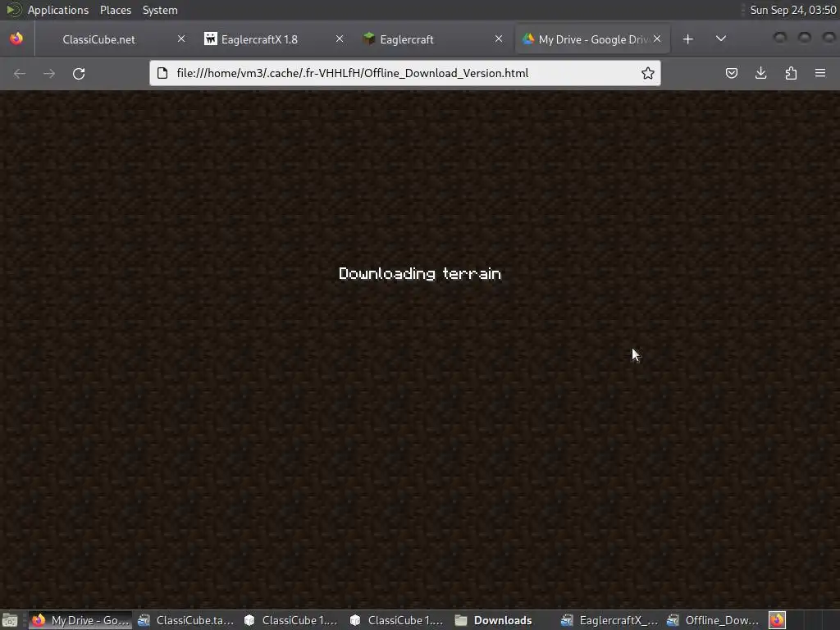Expand the list all tabs chevron
Image resolution: width=840 pixels, height=630 pixels.
721,39
